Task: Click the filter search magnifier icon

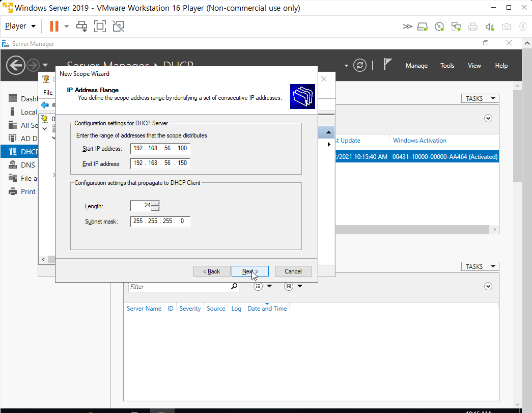Action: click(234, 286)
